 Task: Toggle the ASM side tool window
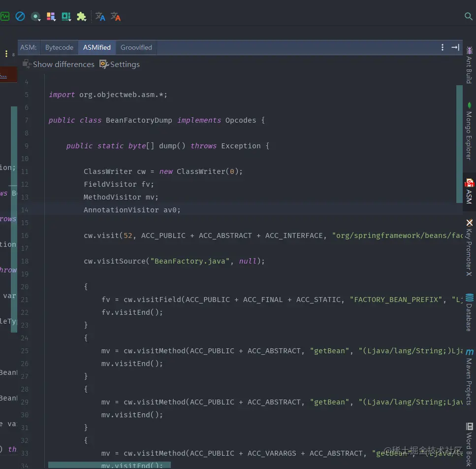coord(469,191)
